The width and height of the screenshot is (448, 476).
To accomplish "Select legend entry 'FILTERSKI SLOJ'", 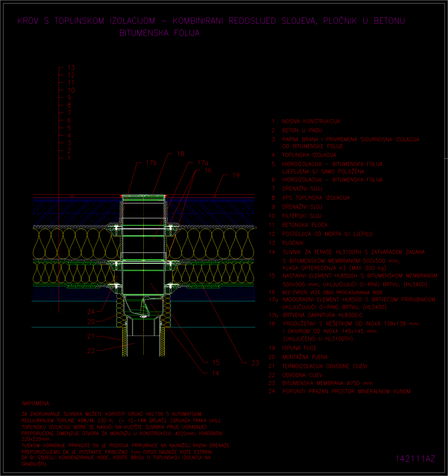I will click(x=302, y=216).
